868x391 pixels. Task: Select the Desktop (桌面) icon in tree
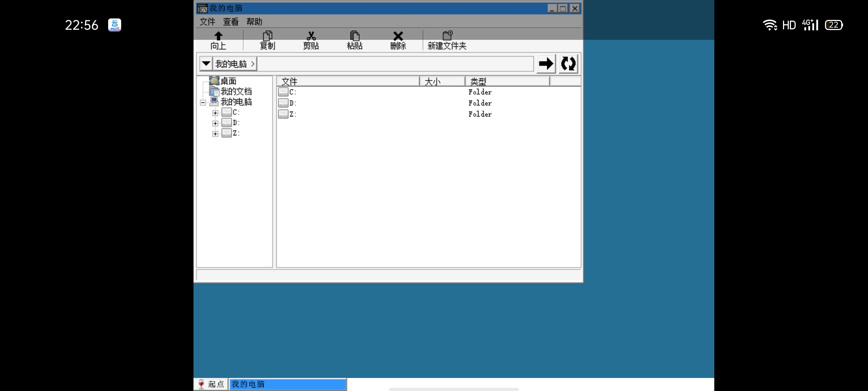click(x=214, y=81)
